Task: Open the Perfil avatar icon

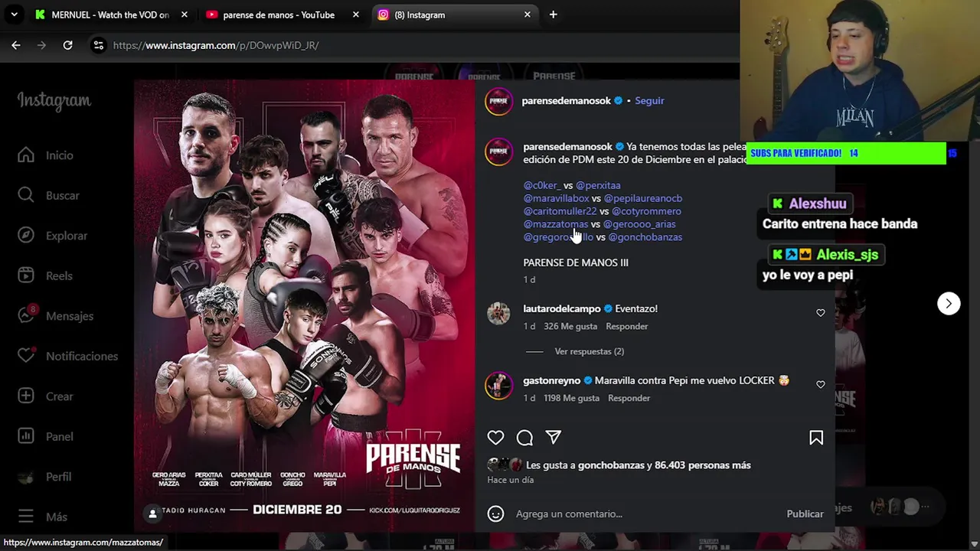Action: point(26,477)
